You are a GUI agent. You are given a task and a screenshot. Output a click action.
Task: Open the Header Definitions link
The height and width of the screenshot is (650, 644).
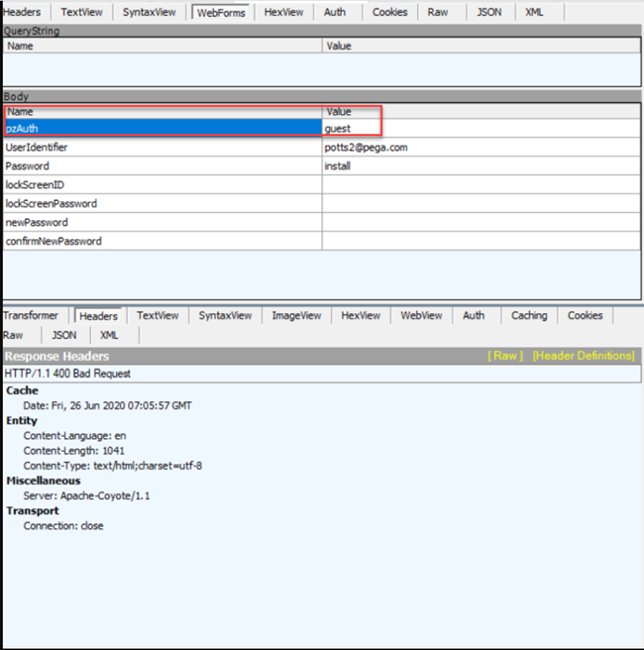[x=583, y=356]
